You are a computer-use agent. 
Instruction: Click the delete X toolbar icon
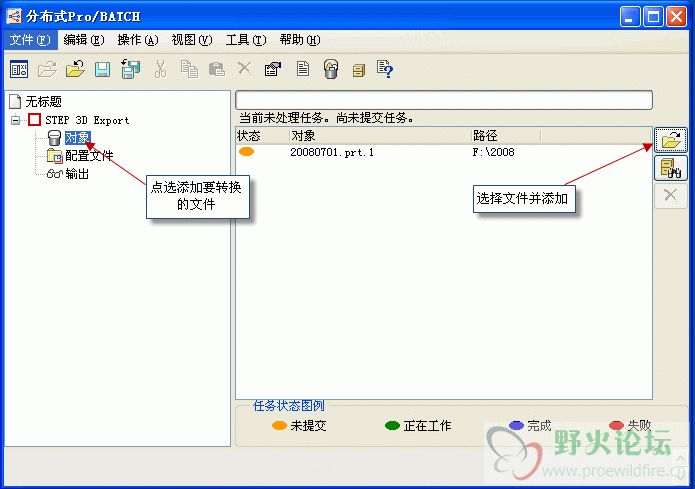click(x=244, y=68)
